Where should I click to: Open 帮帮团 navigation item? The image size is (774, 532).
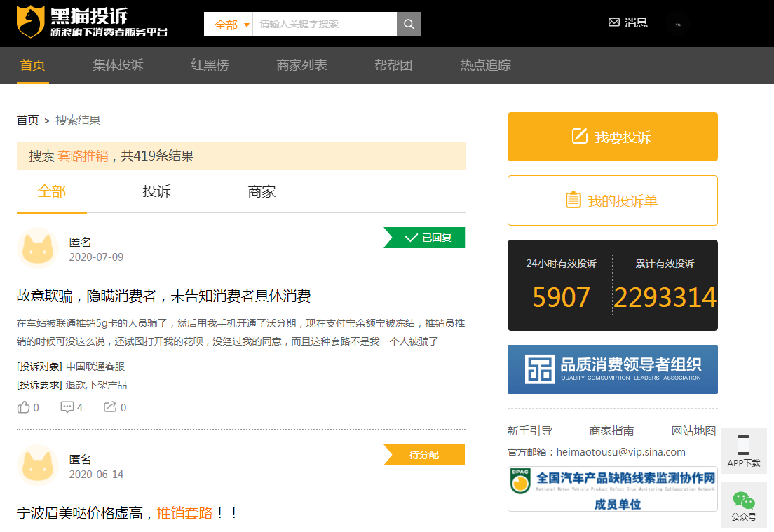pos(393,65)
